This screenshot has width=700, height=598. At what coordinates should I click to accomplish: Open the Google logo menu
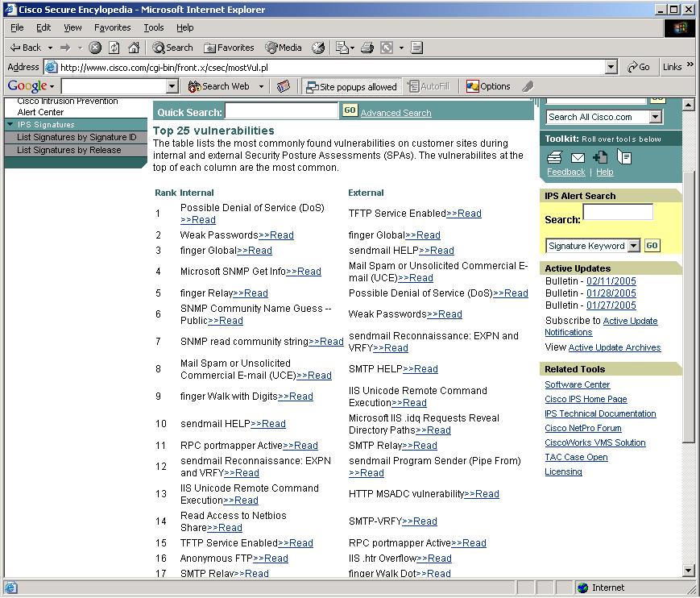click(x=31, y=85)
